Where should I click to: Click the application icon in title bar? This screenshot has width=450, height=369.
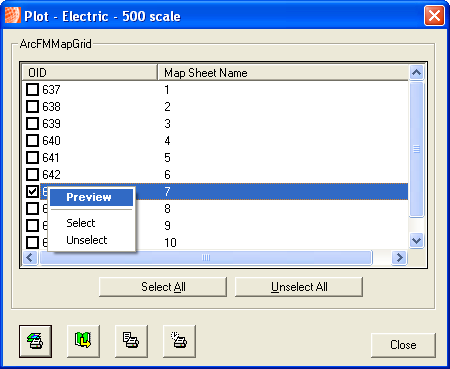13,16
